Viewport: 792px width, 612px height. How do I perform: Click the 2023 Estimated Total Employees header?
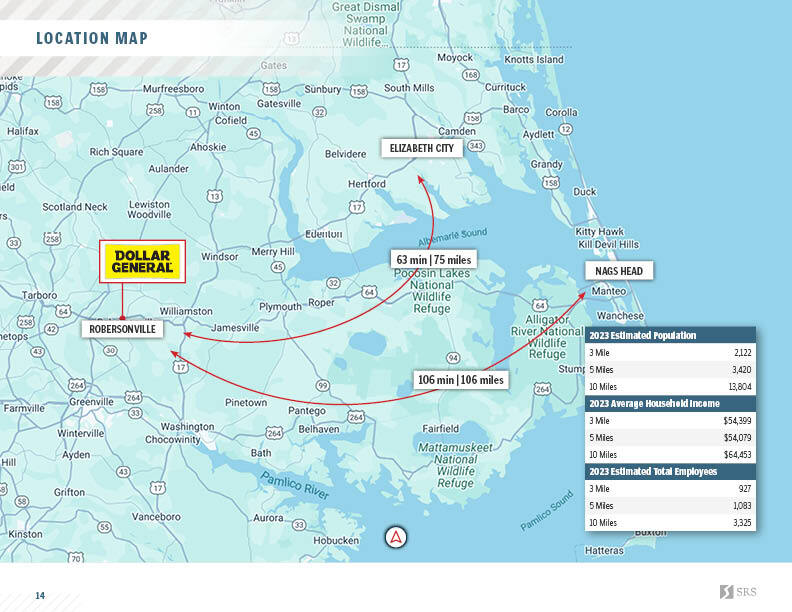tap(653, 471)
